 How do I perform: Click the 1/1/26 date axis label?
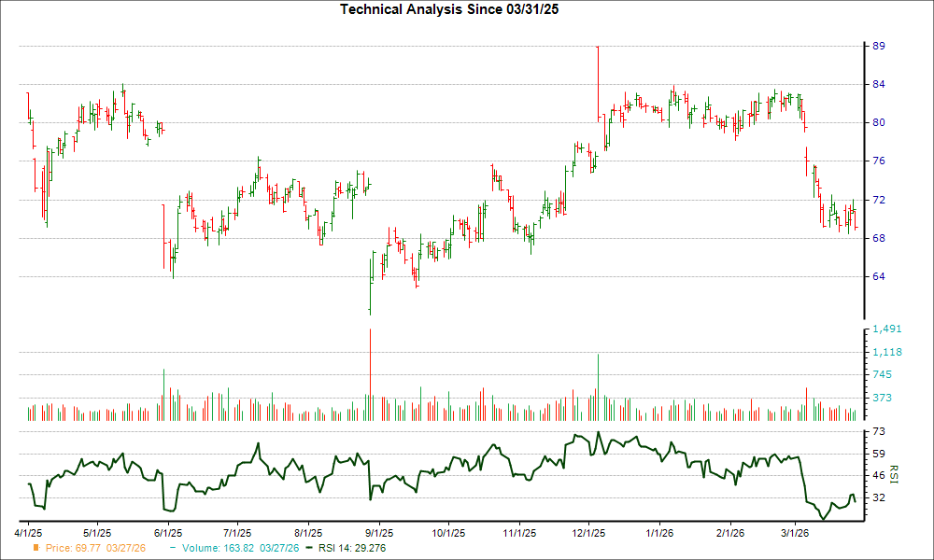658,532
